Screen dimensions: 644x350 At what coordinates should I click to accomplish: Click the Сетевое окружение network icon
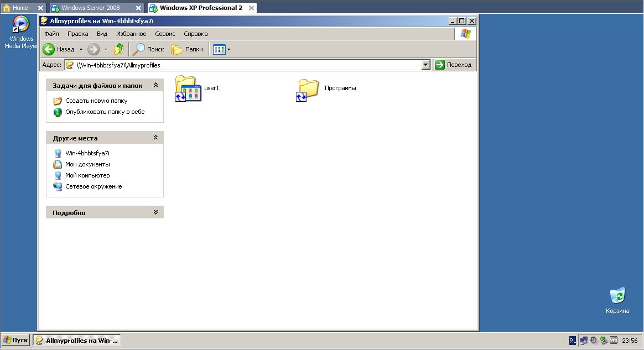point(58,187)
